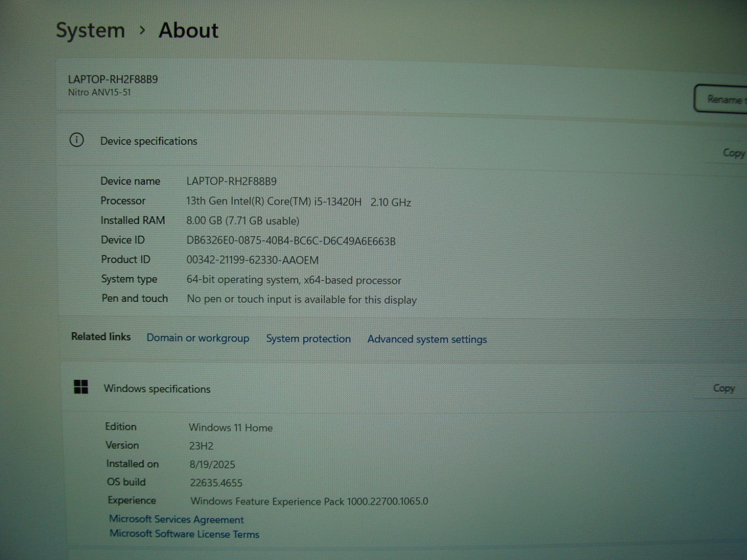Click the breadcrumb chevron before About

(x=142, y=30)
